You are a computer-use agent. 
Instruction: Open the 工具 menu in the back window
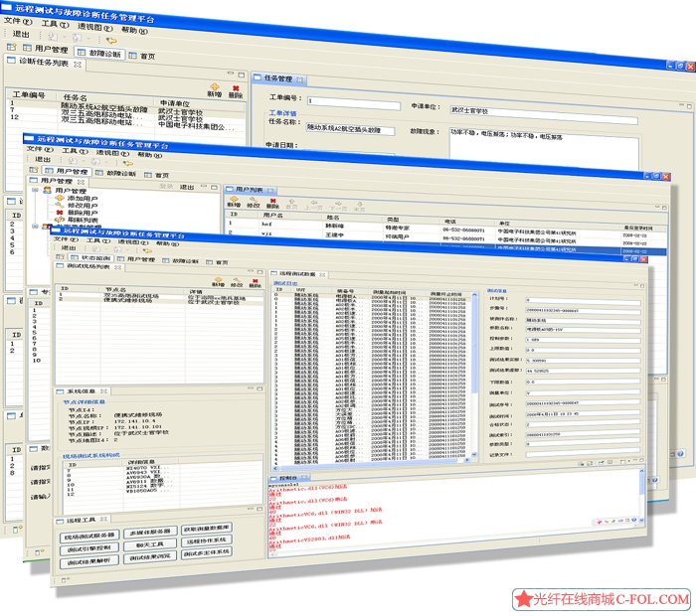click(55, 24)
